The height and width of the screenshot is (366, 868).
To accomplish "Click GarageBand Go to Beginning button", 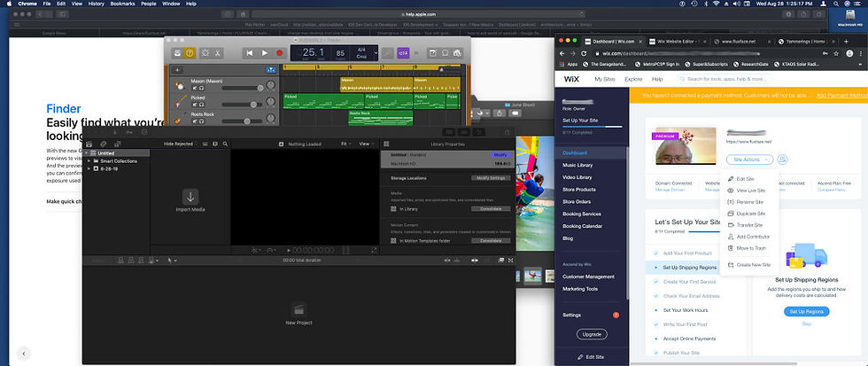I will [250, 53].
